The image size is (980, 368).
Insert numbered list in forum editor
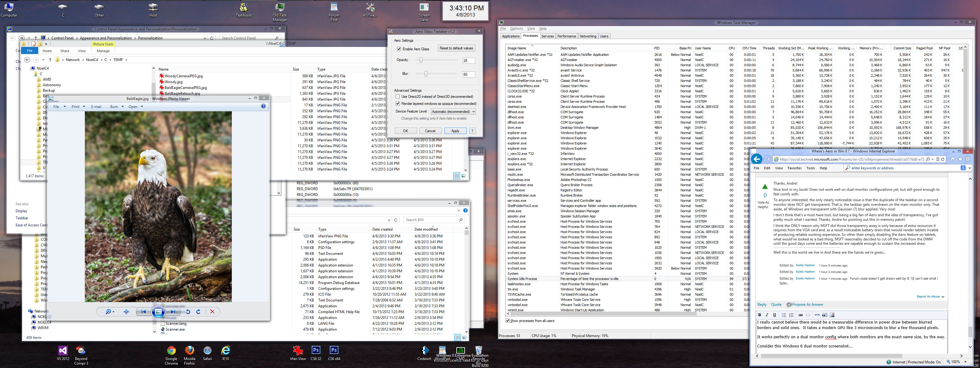791,315
